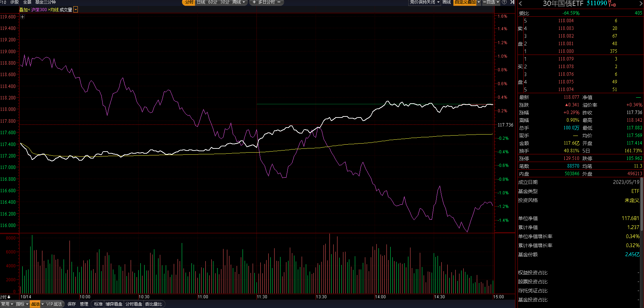Go to previous stock with left arrow
The image size is (644, 308).
(520, 4)
